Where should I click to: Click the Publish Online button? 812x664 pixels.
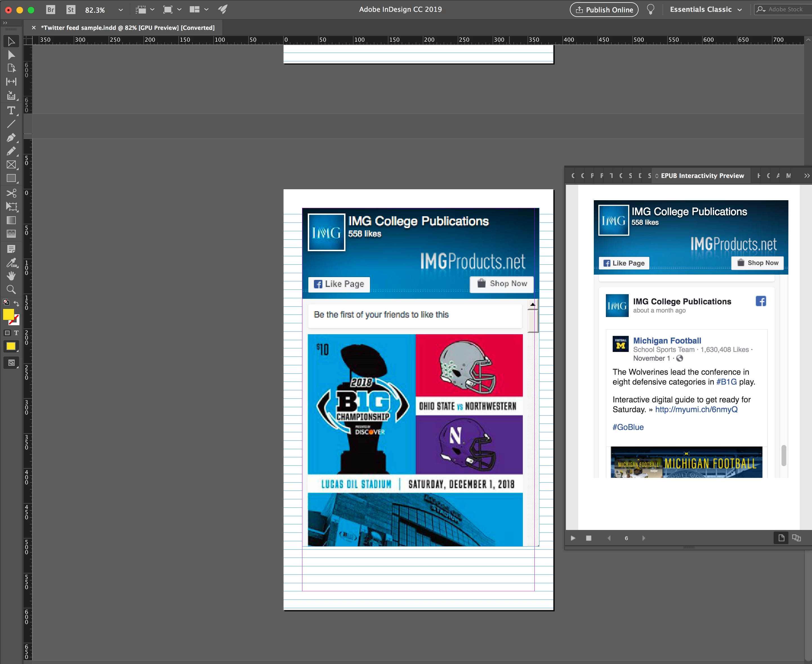coord(604,10)
